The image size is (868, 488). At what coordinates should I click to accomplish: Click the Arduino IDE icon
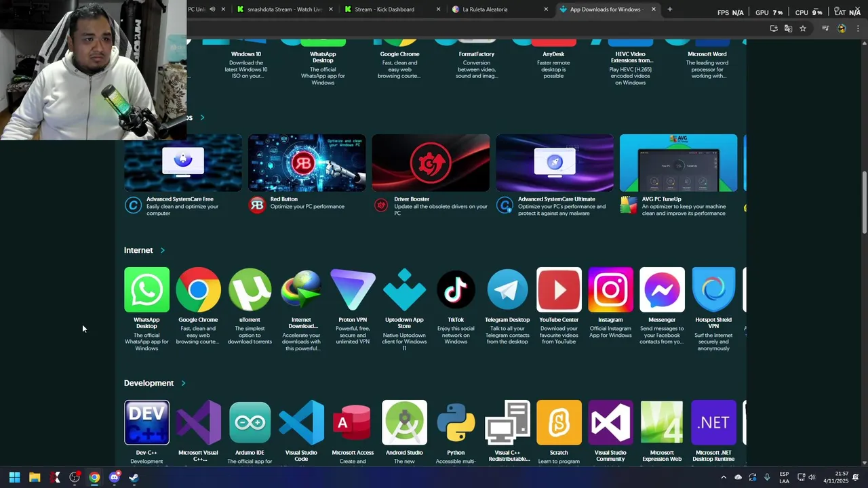pyautogui.click(x=250, y=422)
